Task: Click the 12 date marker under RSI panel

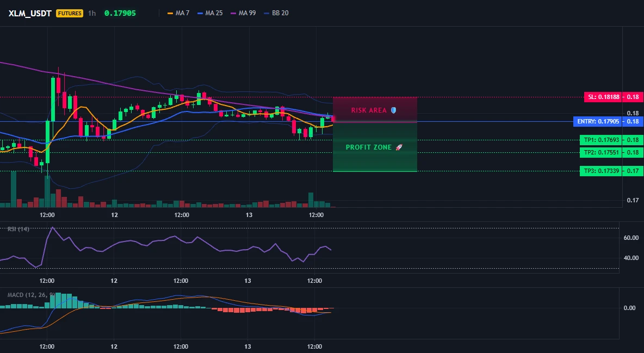Action: (114, 281)
